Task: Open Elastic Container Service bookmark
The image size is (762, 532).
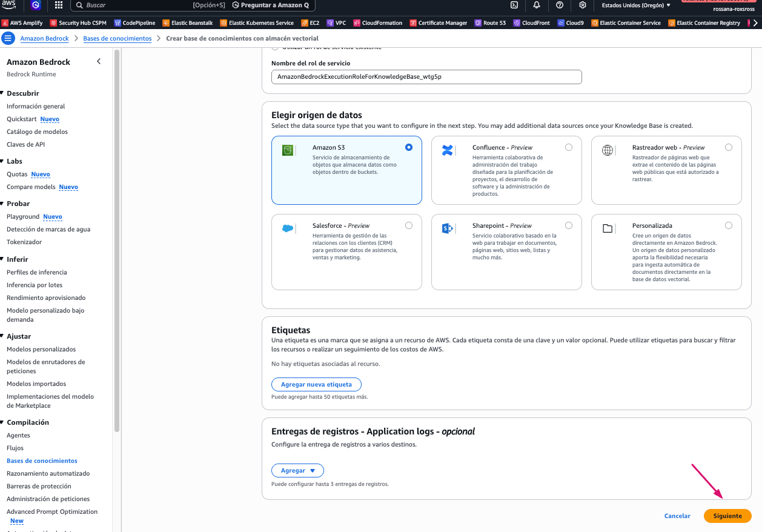Action: tap(626, 23)
